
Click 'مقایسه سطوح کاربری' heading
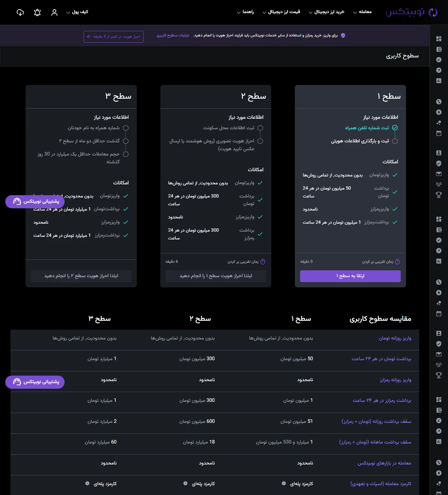[x=380, y=319]
